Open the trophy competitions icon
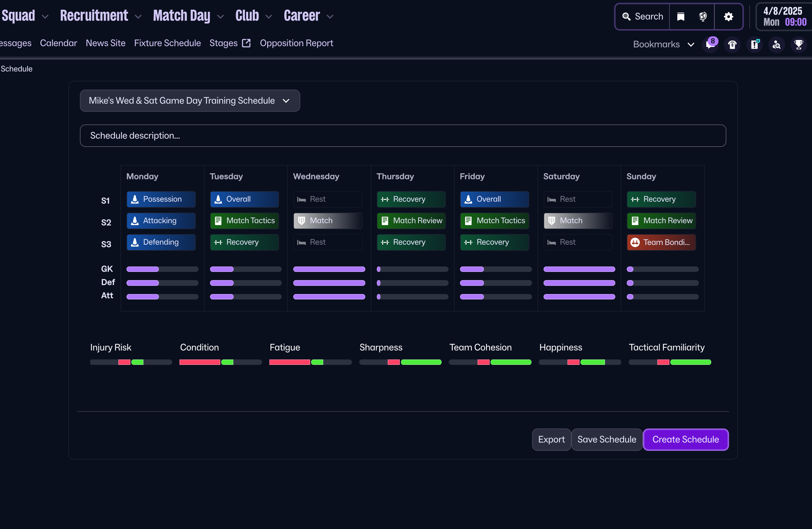812x529 pixels. 798,45
